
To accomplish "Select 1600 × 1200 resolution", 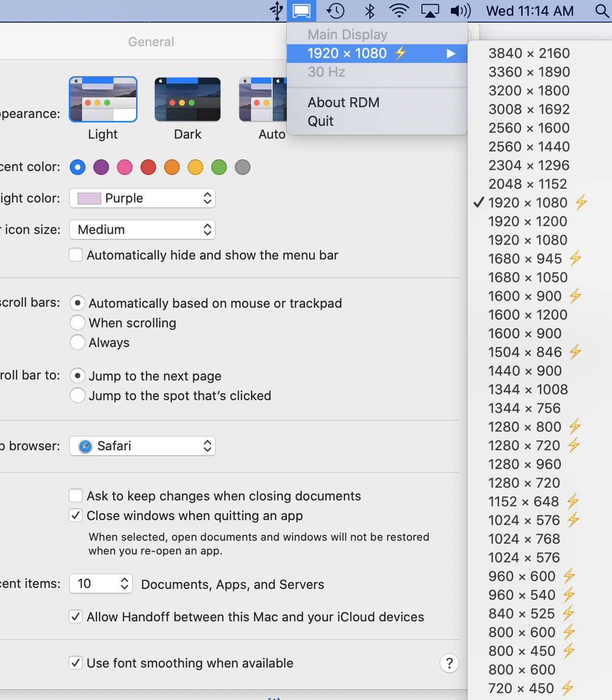I will (x=540, y=315).
